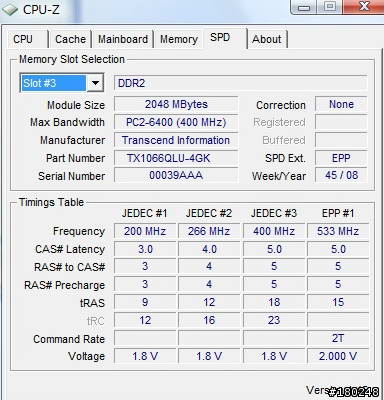384x400 pixels.
Task: Click the Memory Slot Selection group title
Action: pyautogui.click(x=72, y=59)
